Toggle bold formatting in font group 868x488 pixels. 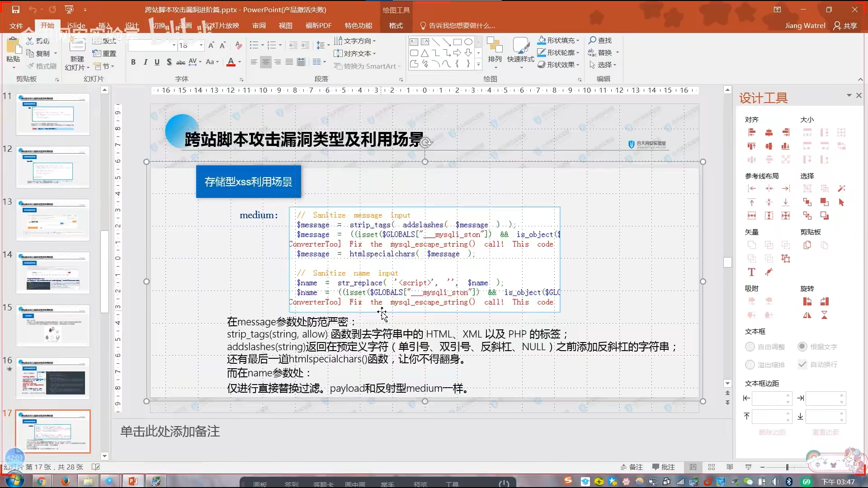[x=133, y=62]
